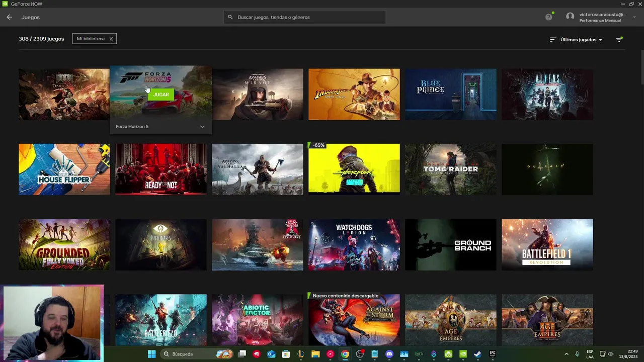The height and width of the screenshot is (362, 644).
Task: Click the Juegos page title
Action: [x=30, y=17]
